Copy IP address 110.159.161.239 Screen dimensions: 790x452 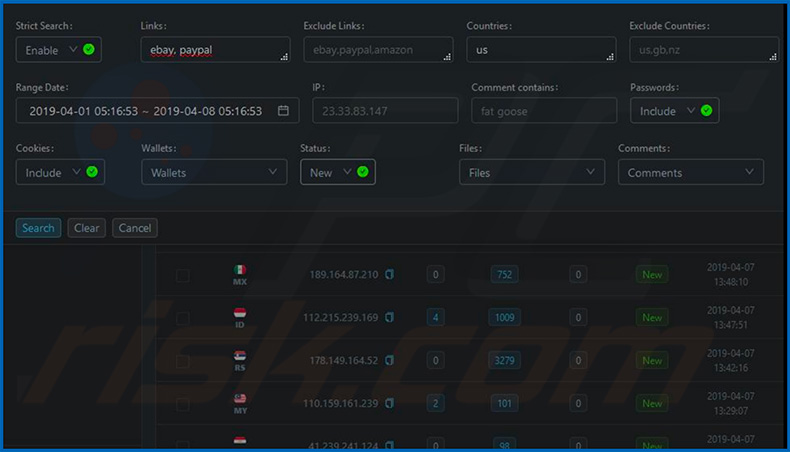point(390,404)
